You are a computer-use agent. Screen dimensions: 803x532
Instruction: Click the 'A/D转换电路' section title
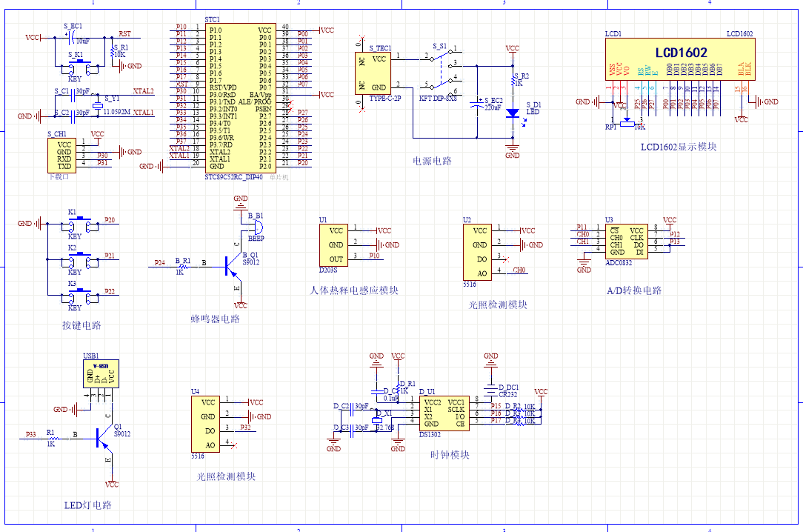click(634, 290)
